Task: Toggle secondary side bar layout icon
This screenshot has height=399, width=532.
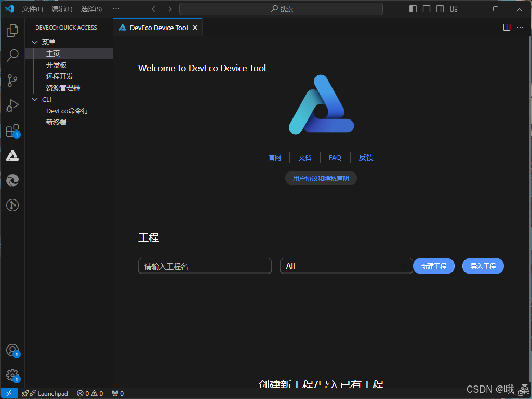Action: coord(440,9)
